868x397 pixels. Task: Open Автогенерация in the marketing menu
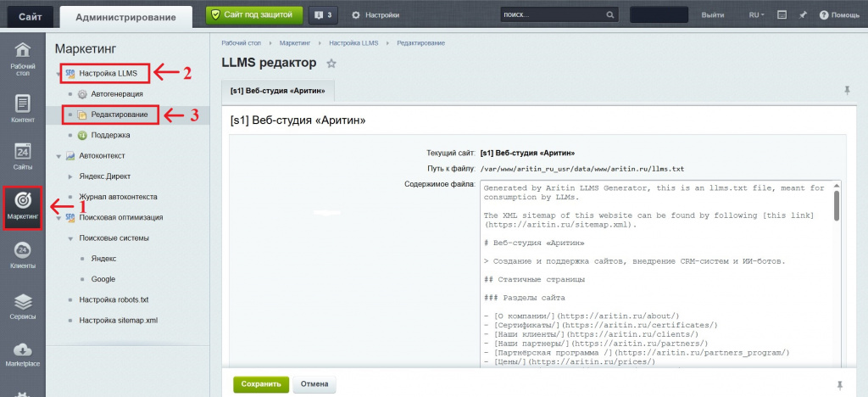point(117,94)
